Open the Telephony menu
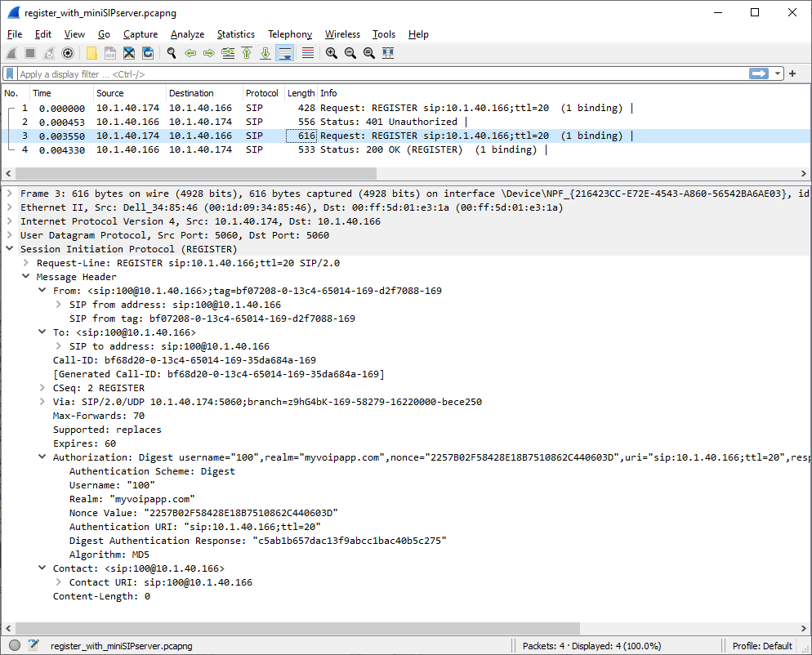 [290, 34]
